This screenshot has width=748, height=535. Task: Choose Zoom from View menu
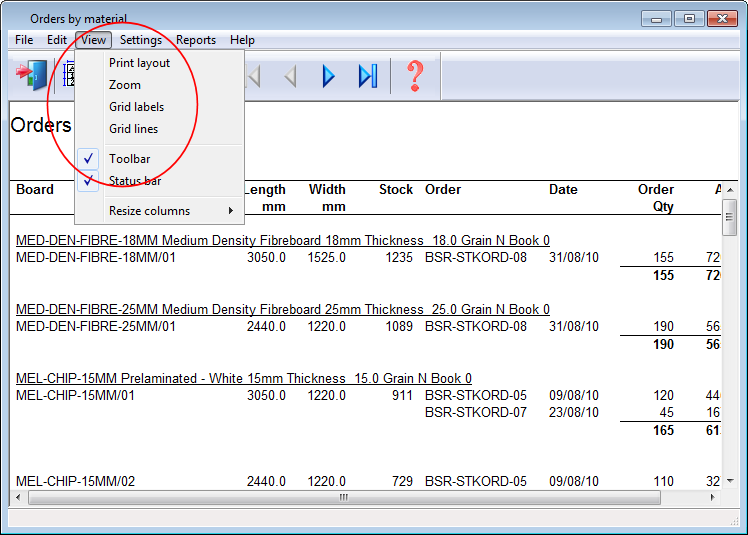pyautogui.click(x=159, y=85)
